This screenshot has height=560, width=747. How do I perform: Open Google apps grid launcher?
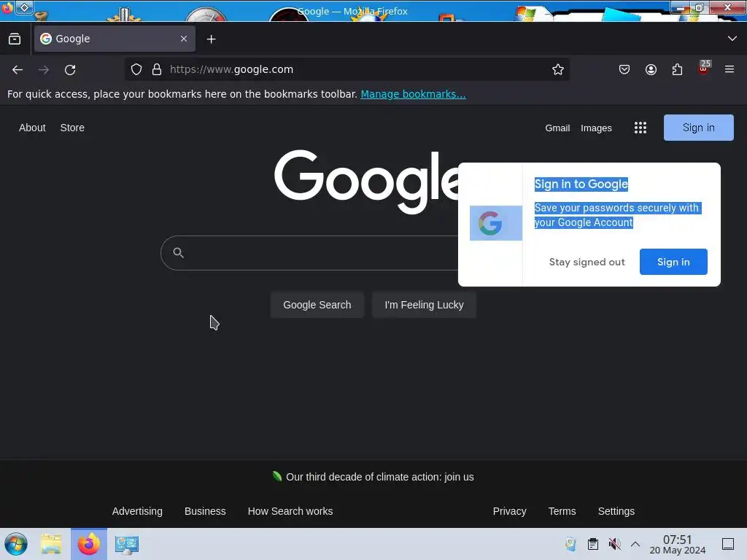(640, 128)
